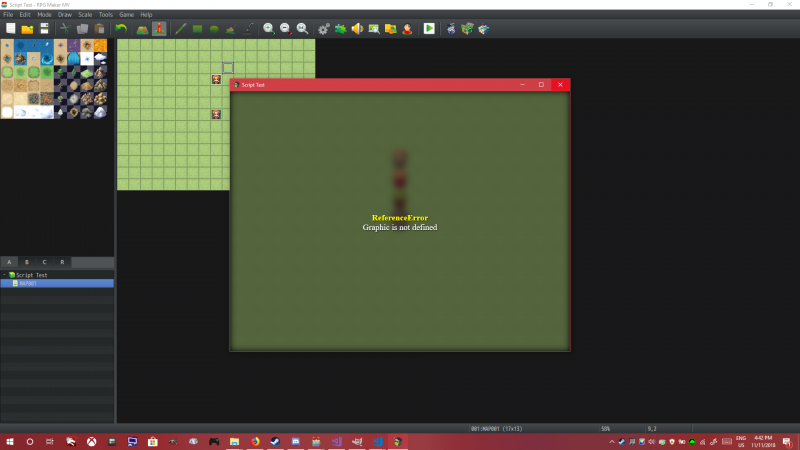Open the File menu
This screenshot has width=800, height=450.
8,15
